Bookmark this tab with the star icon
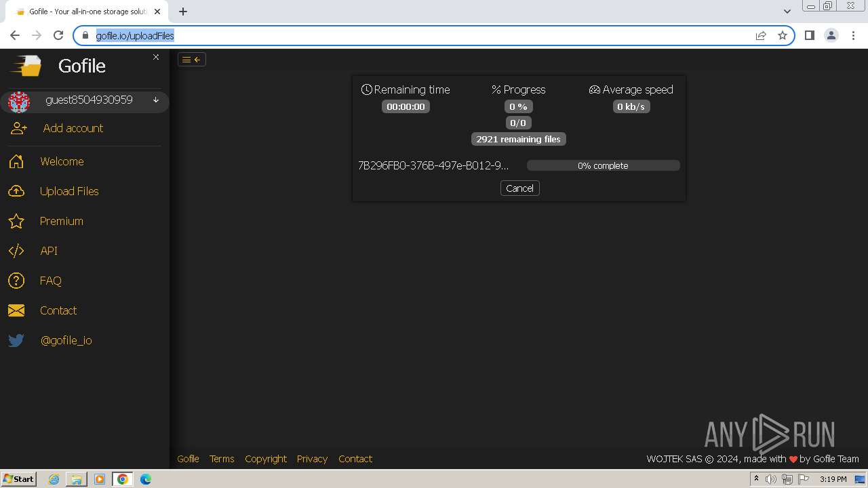 [783, 35]
